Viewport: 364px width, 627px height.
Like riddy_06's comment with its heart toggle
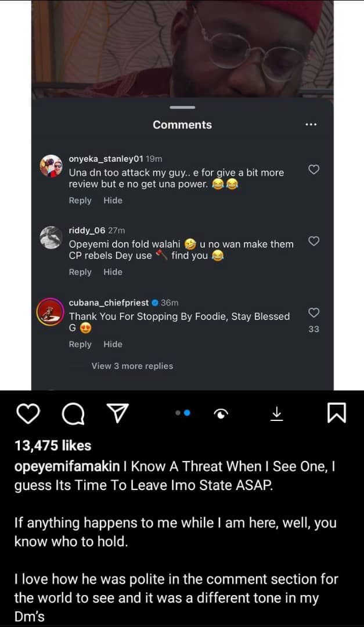[313, 241]
